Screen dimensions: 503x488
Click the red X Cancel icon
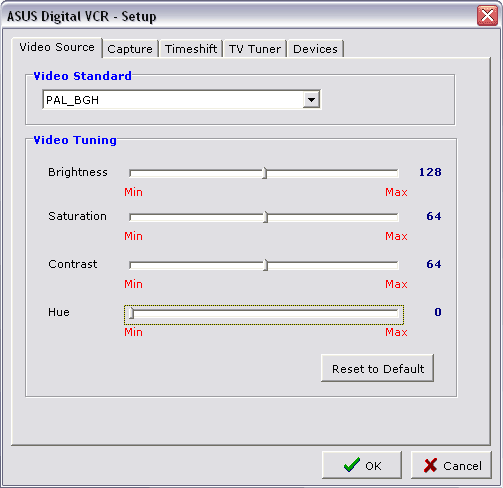[x=430, y=465]
